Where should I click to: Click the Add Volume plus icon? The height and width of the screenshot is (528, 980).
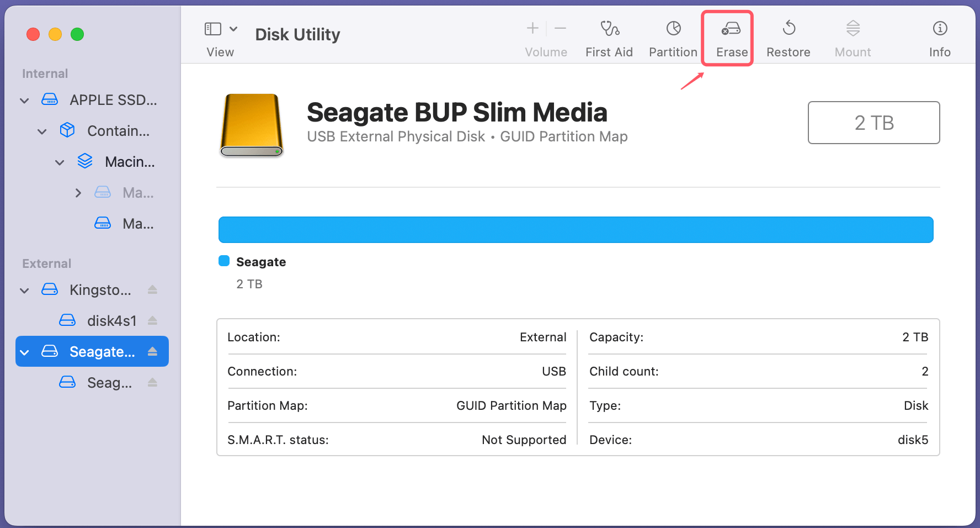[532, 28]
